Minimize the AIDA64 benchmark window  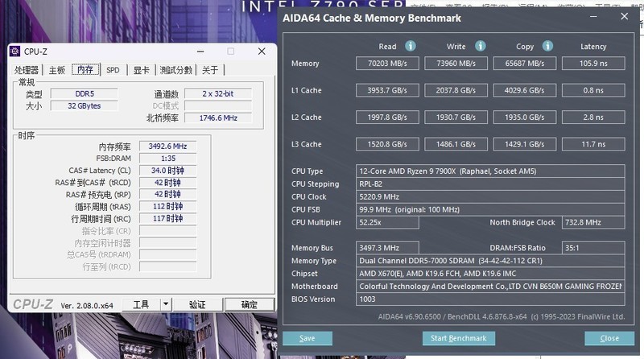(593, 16)
